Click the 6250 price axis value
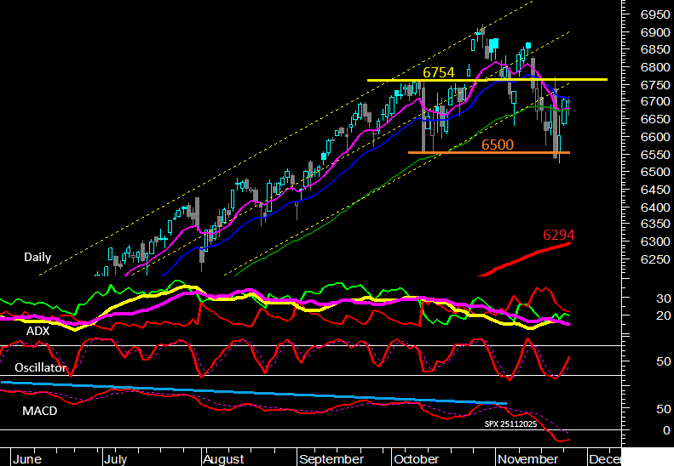674x466 pixels. coord(654,259)
